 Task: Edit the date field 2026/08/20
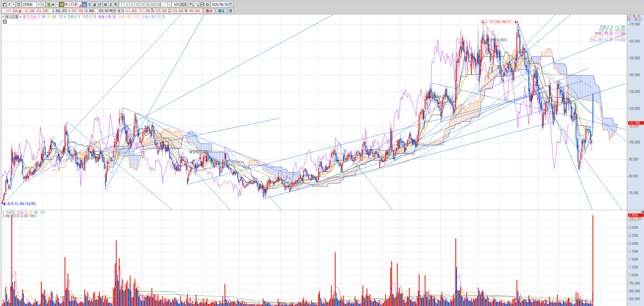coord(219,5)
